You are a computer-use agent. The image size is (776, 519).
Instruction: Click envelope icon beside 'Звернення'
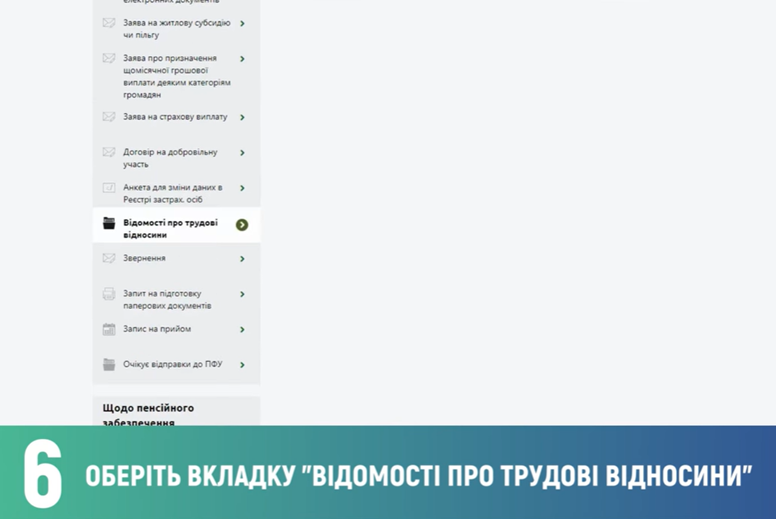point(109,258)
